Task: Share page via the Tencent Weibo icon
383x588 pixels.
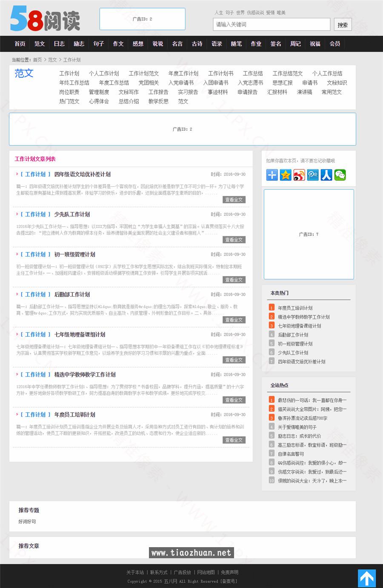Action: click(x=313, y=174)
